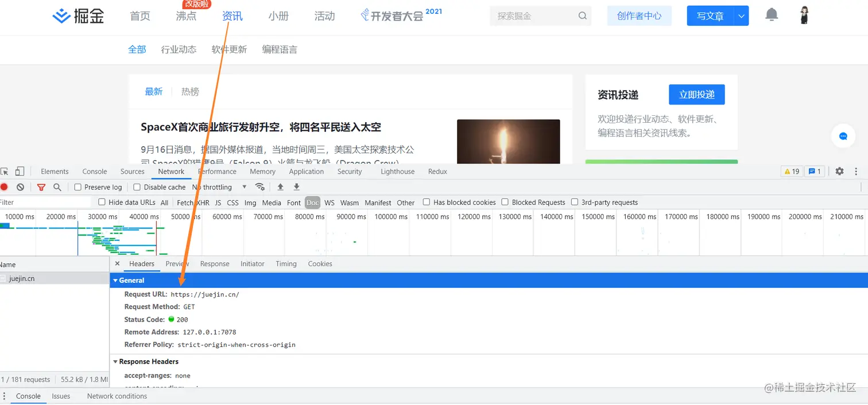This screenshot has width=868, height=405.
Task: Select the 编程语言 category
Action: (280, 49)
